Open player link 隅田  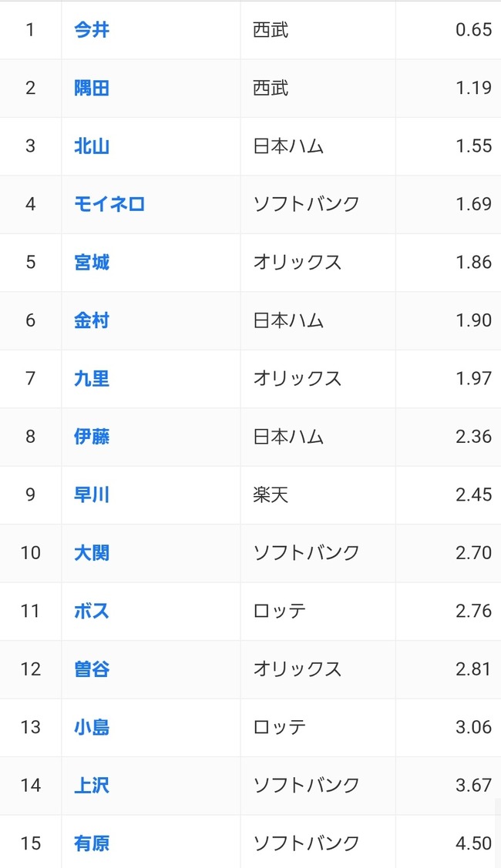pos(92,88)
